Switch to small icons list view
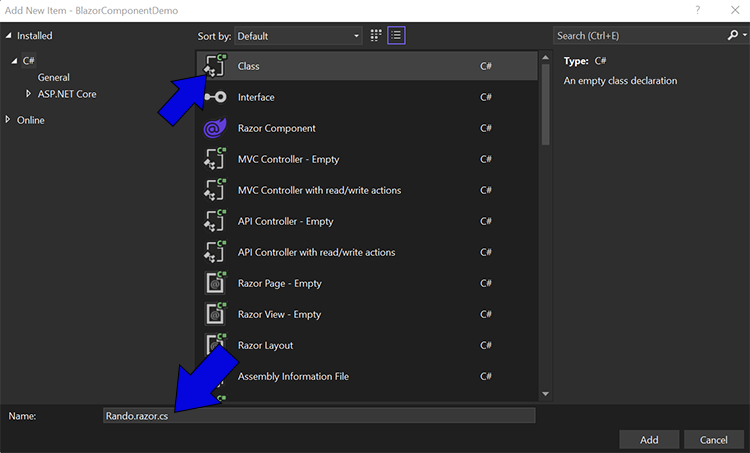This screenshot has width=750, height=453. 397,35
